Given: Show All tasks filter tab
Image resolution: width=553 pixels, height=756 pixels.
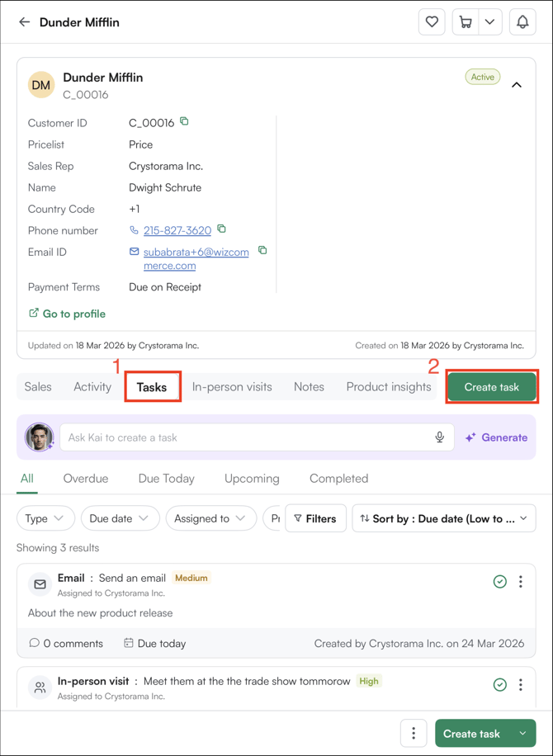Looking at the screenshot, I should 27,479.
